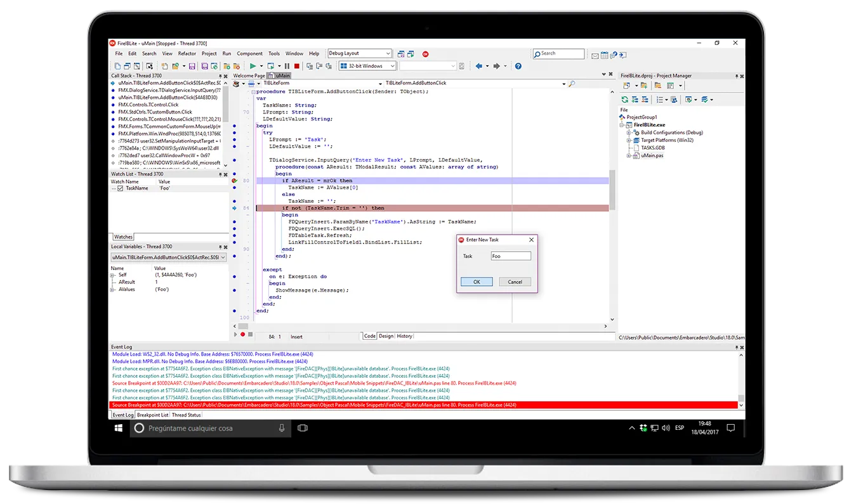Switch to the History tab below the editor

tap(404, 336)
